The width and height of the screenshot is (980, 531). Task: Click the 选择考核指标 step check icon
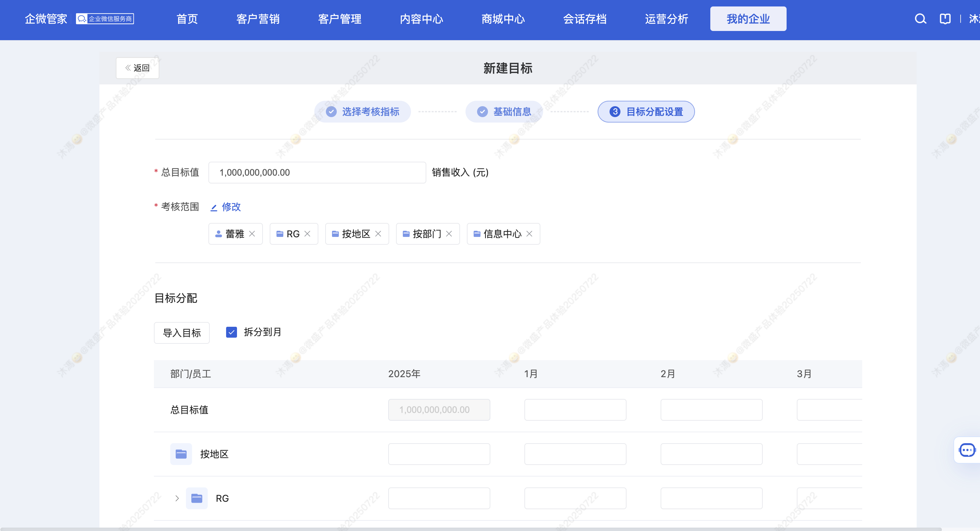coord(331,112)
